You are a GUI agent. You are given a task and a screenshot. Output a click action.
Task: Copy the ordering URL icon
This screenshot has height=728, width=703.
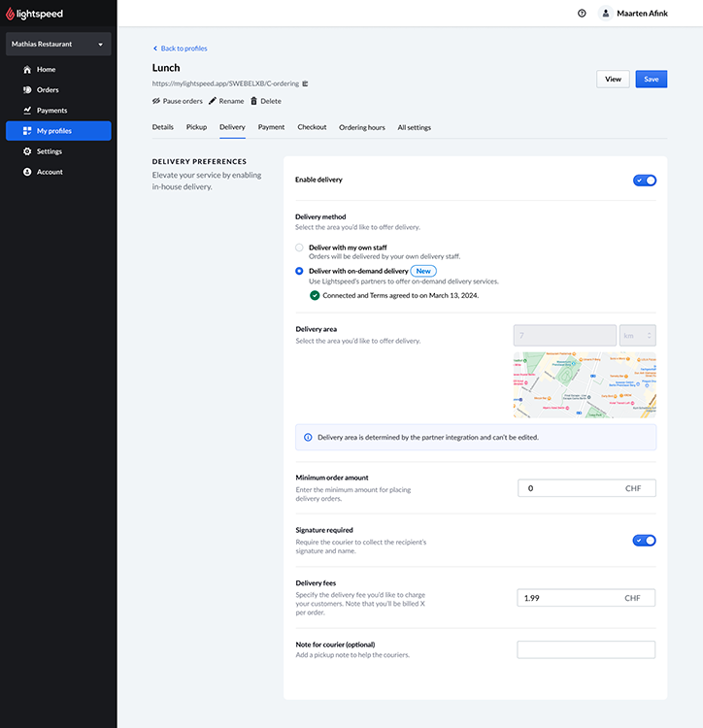pyautogui.click(x=305, y=84)
